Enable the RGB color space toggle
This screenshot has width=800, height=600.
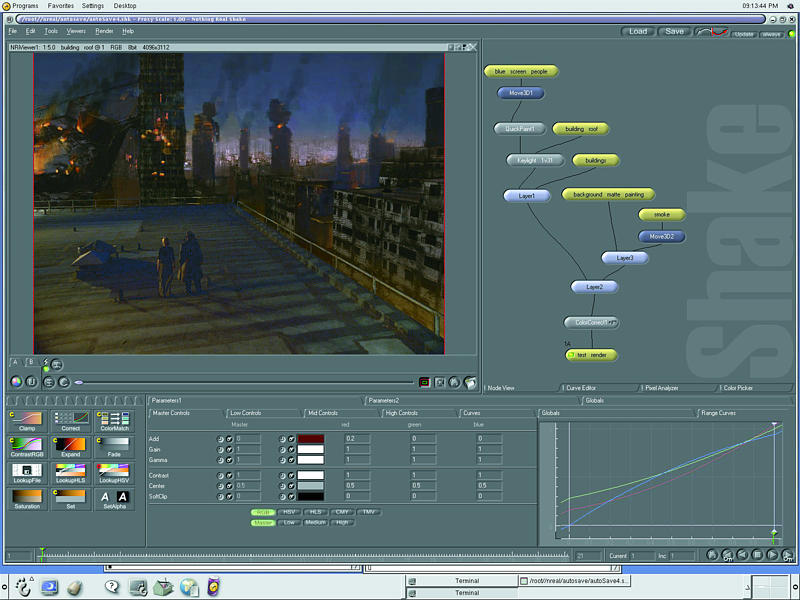263,511
